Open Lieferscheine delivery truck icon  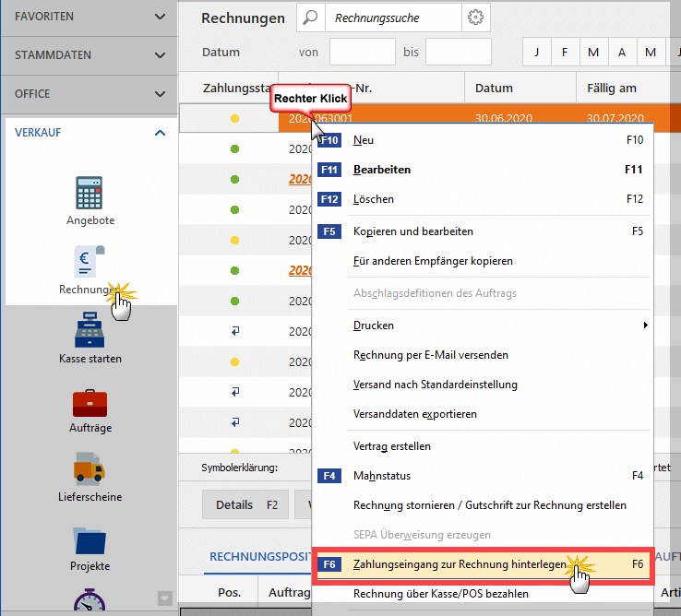pyautogui.click(x=89, y=468)
